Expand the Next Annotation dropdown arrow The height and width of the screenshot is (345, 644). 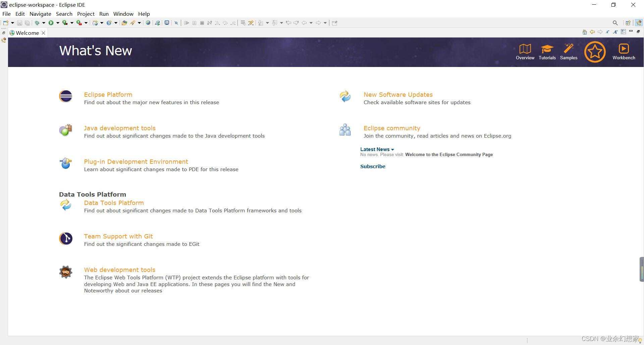point(267,23)
